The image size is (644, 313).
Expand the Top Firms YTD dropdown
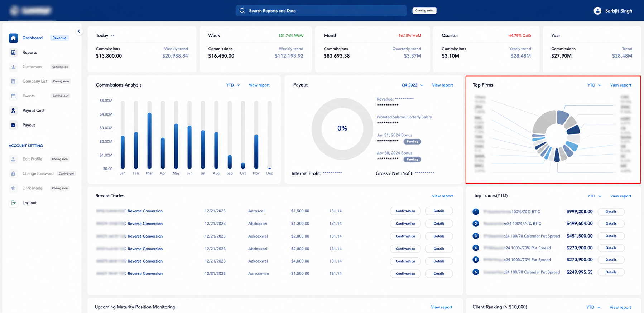click(x=594, y=85)
